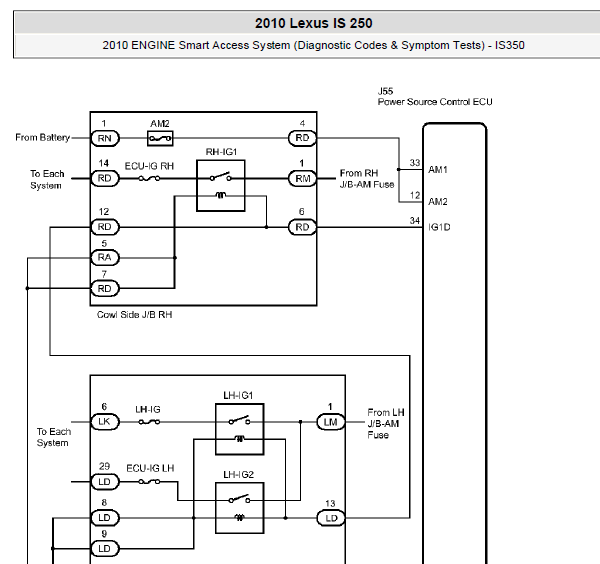Click the 'Power Source Control ECU' label
Viewport: 600px width, 564px height.
435,102
